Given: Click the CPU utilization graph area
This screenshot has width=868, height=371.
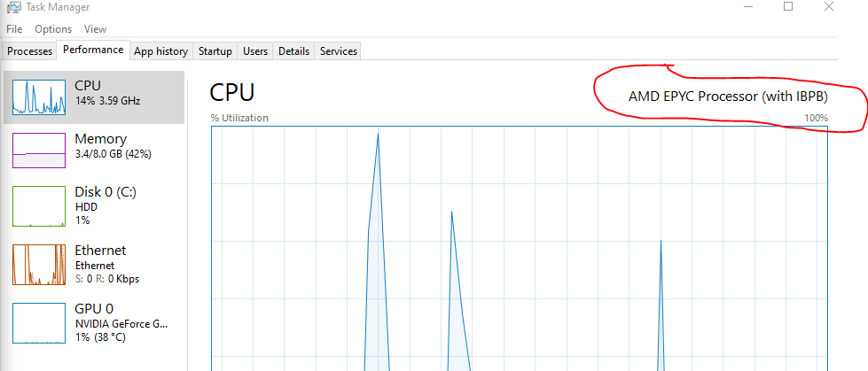Looking at the screenshot, I should [x=520, y=248].
